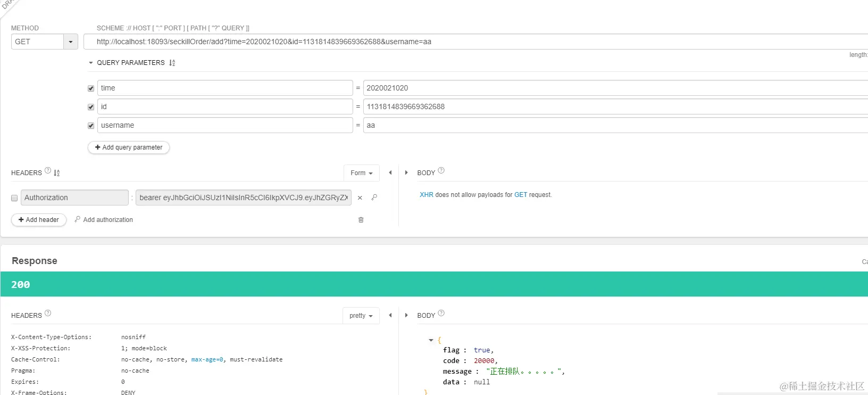Screen dimensions: 868x395
Task: Select the code value 20000
Action: [x=484, y=361]
